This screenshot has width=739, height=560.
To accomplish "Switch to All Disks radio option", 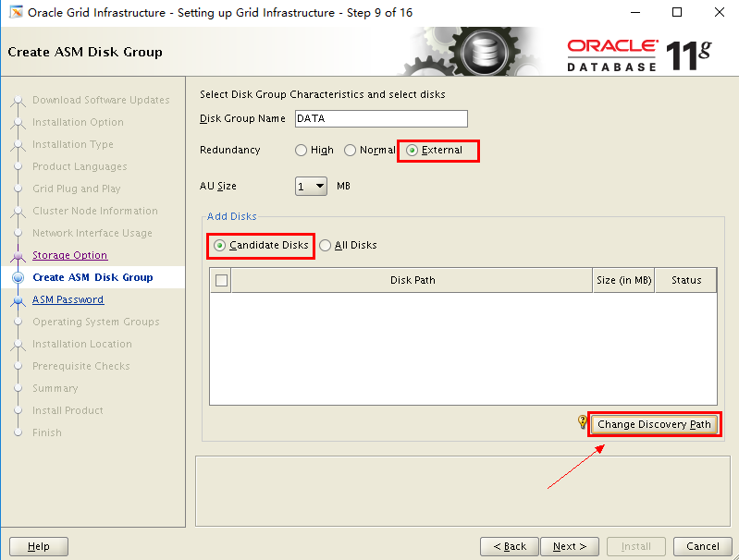I will pos(325,246).
